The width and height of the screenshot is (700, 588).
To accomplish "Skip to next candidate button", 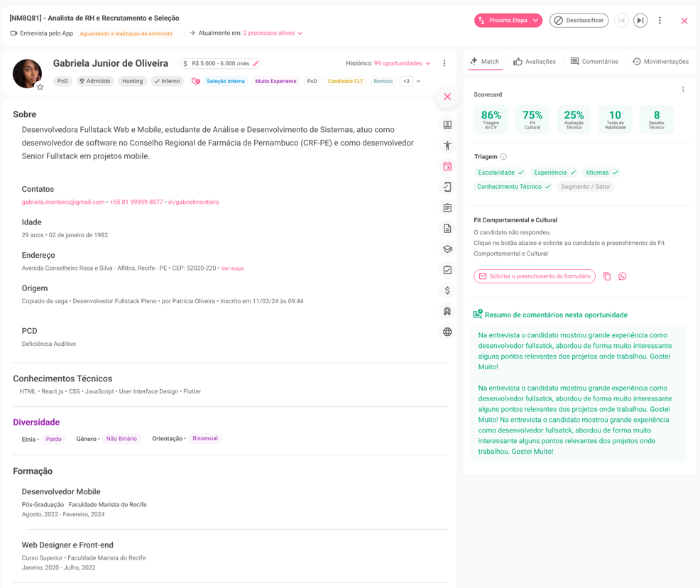I will click(640, 21).
